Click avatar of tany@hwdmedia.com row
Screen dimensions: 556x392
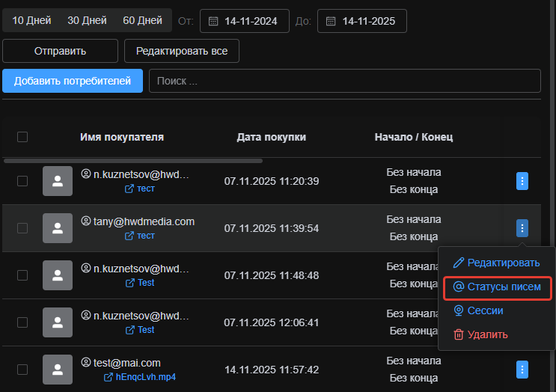pyautogui.click(x=58, y=228)
